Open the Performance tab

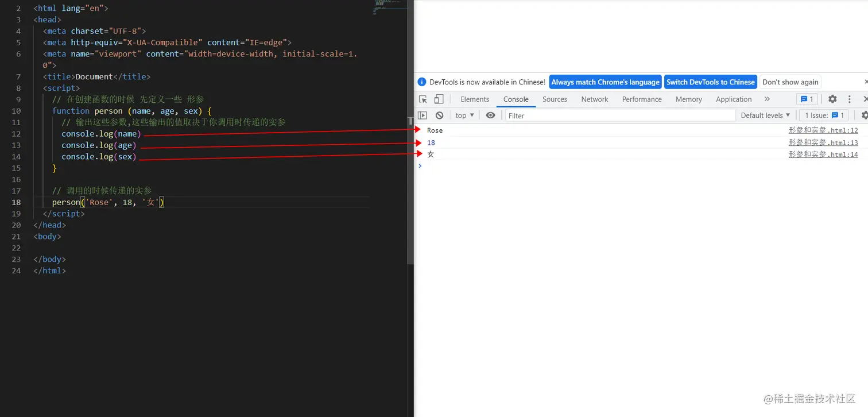(642, 99)
